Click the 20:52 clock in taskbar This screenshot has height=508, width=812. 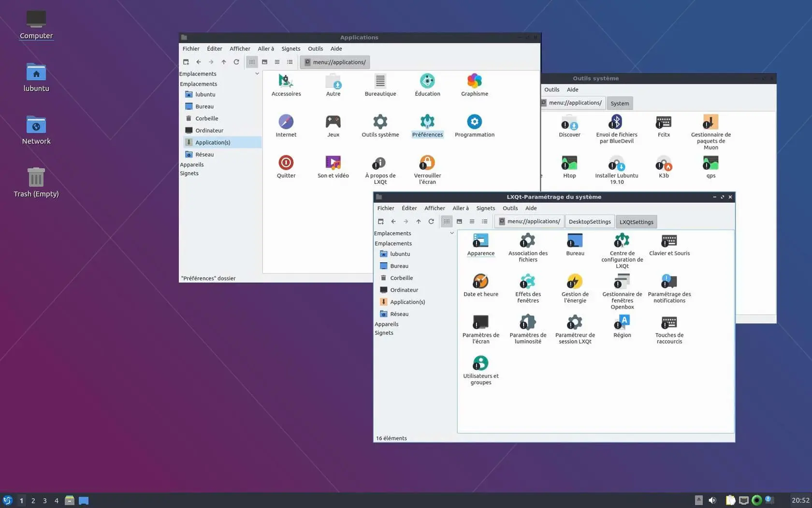(800, 500)
